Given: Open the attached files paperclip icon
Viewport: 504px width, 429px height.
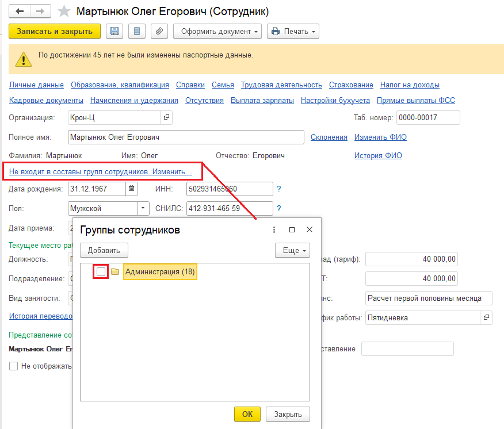Looking at the screenshot, I should pos(159,31).
